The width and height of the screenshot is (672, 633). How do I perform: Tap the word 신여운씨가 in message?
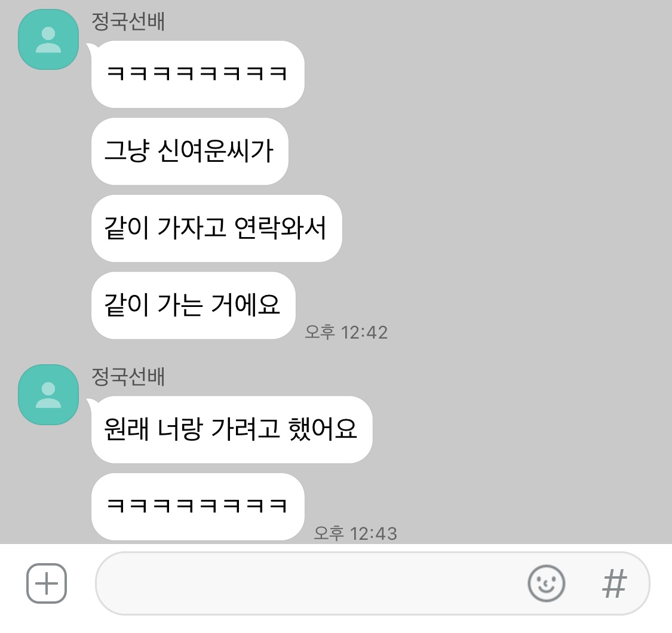coord(216,151)
